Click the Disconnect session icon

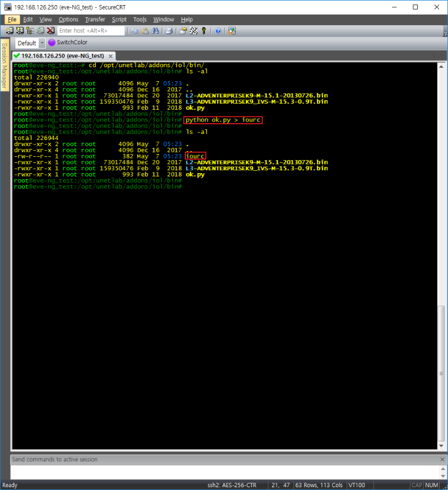coord(50,31)
